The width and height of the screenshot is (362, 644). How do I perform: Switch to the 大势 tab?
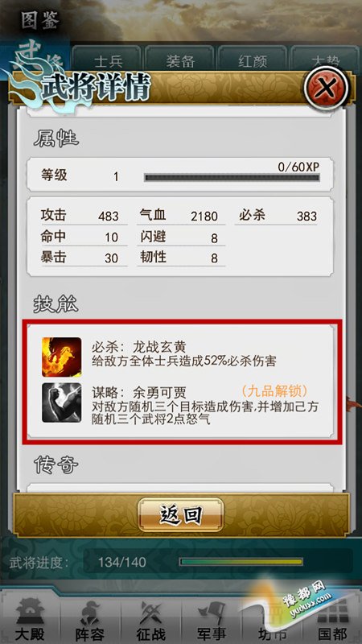[325, 60]
